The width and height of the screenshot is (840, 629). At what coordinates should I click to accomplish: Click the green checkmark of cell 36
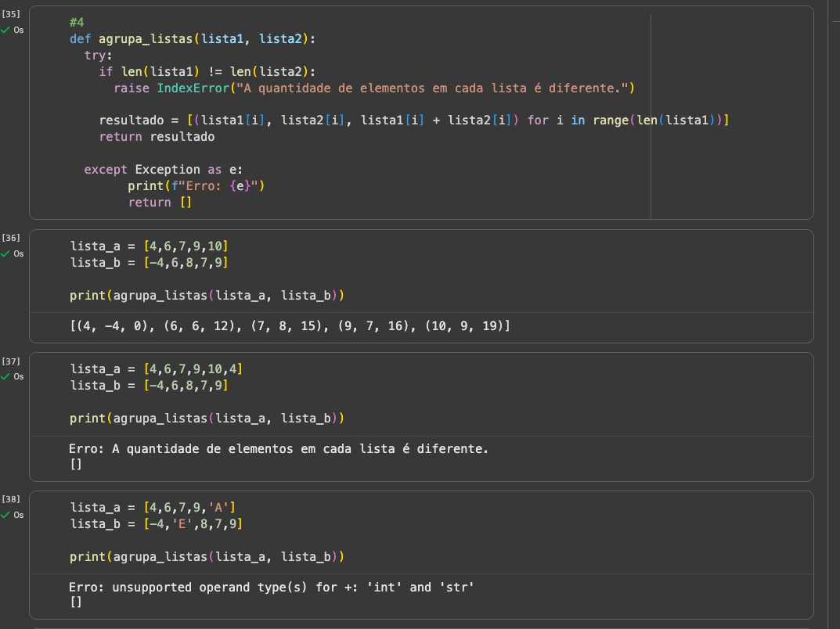coord(5,253)
